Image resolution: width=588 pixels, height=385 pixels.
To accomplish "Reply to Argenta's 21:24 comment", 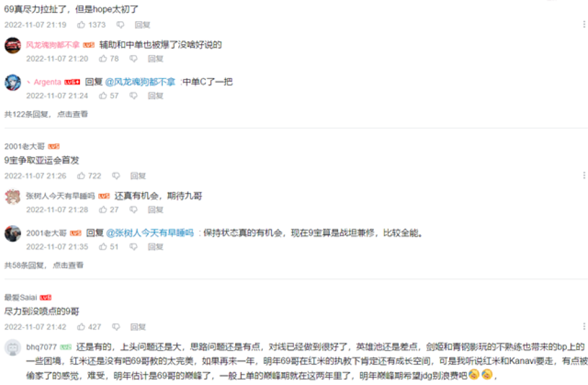I will tap(155, 96).
